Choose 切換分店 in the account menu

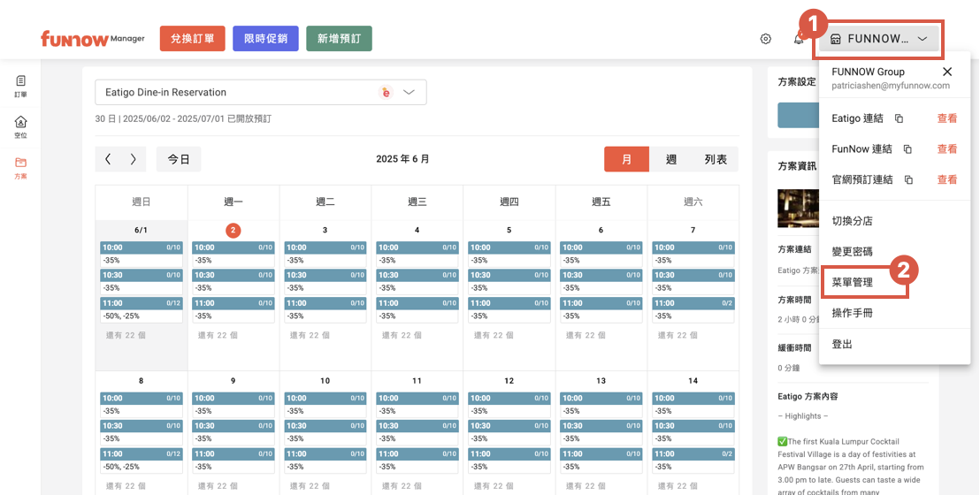click(853, 221)
